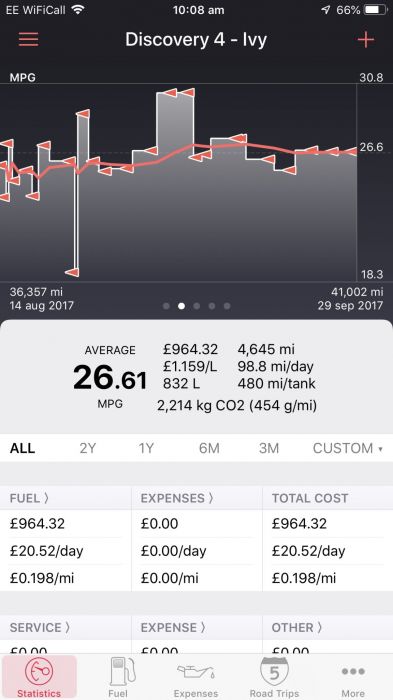Screen dimensions: 393x700
Task: Open the Expenses oil can icon
Action: click(x=196, y=671)
